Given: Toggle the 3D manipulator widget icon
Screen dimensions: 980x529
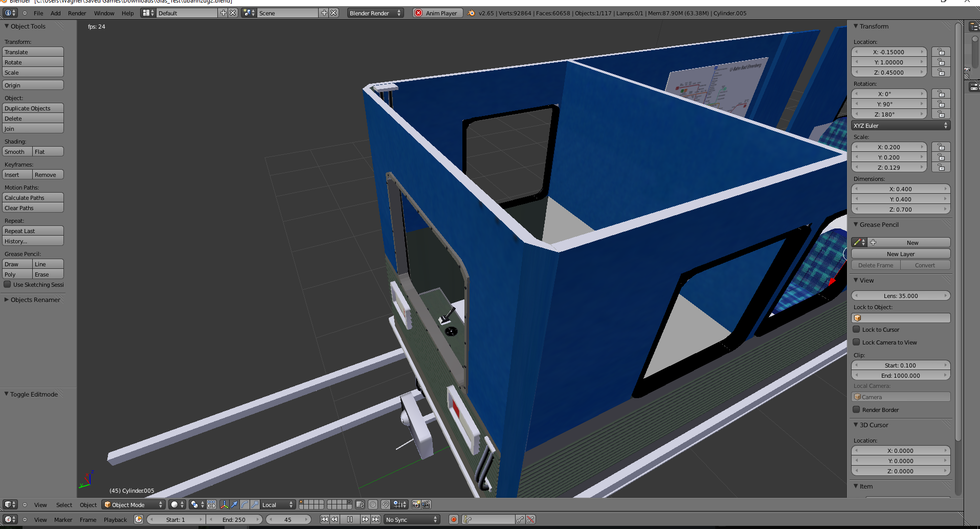Looking at the screenshot, I should pos(224,504).
